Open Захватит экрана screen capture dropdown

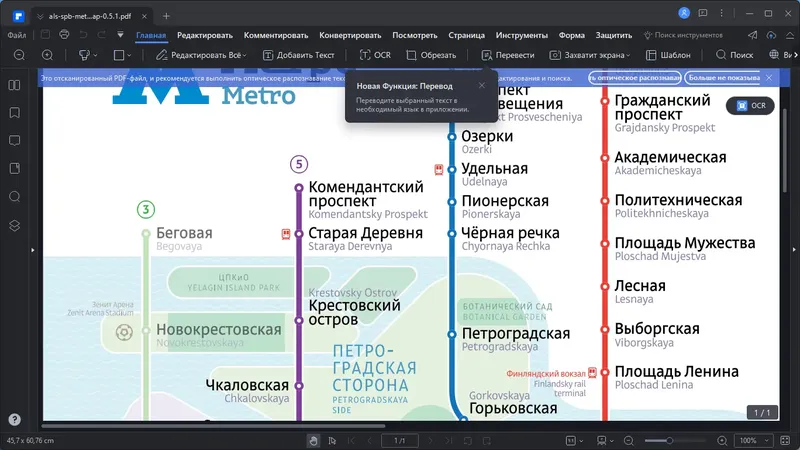590,55
